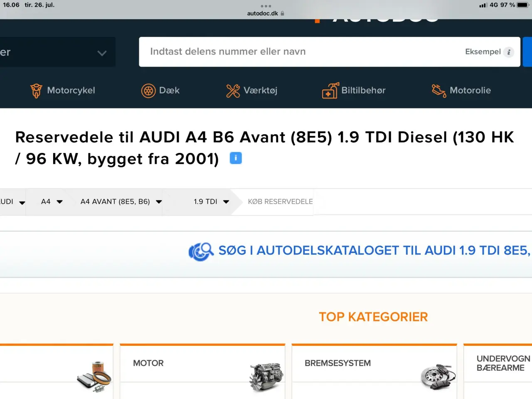Select the Værktøj tools icon
The image size is (532, 399).
point(233,91)
